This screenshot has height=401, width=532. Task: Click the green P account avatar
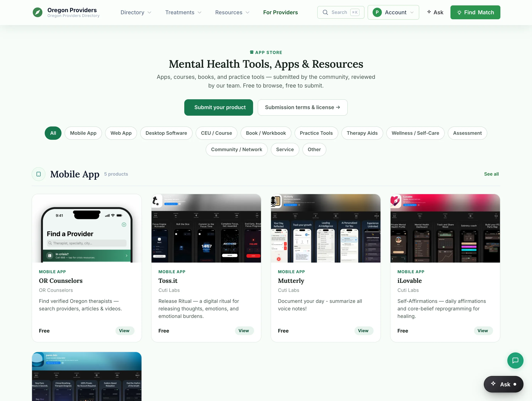click(x=377, y=12)
